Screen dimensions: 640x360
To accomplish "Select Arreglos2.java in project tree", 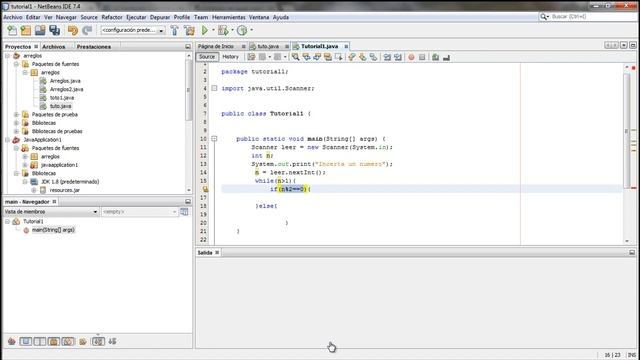I will (x=66, y=89).
